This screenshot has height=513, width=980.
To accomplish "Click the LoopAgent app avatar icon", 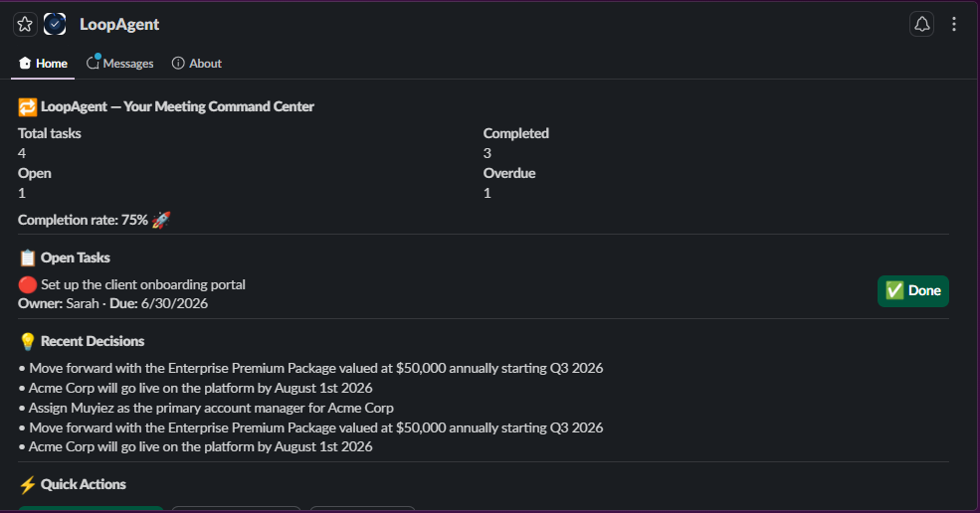I will [x=55, y=25].
